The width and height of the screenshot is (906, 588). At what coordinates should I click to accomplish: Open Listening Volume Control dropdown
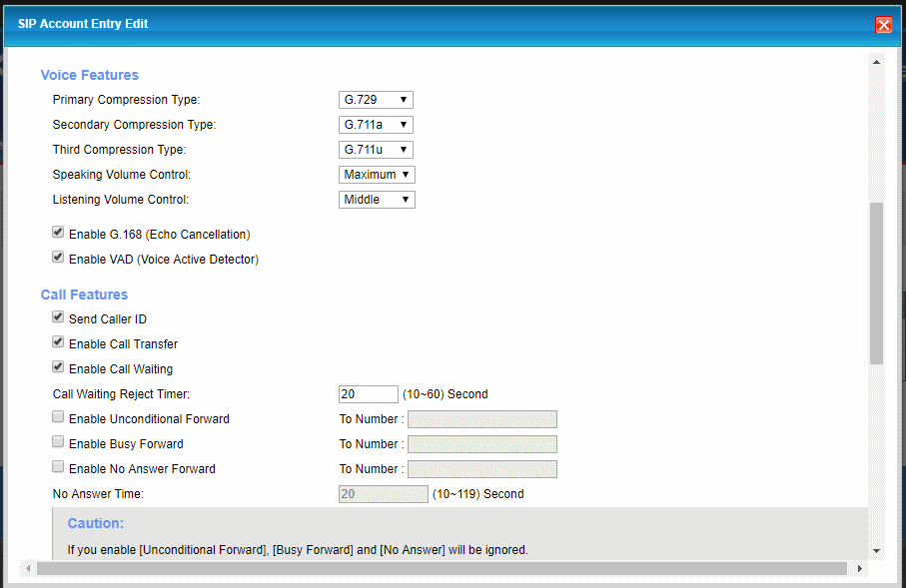click(x=377, y=200)
